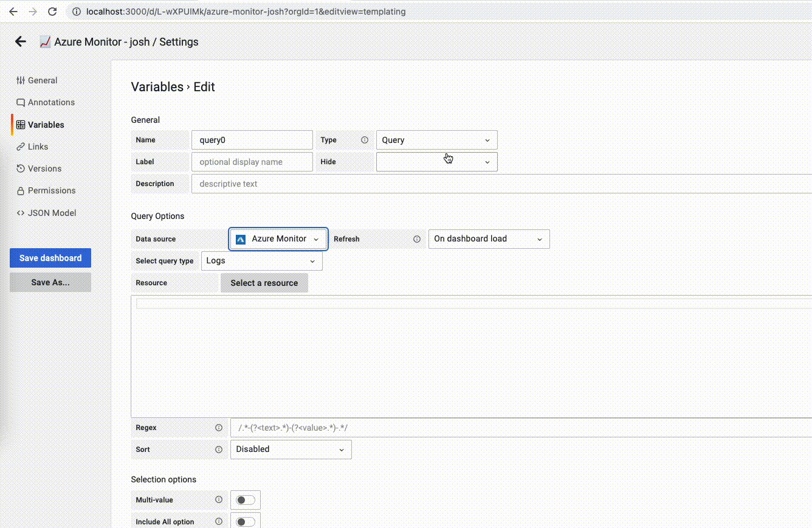Screen dimensions: 812x528
Task: Open the Annotations section via its speech-bubble icon
Action: pos(21,102)
